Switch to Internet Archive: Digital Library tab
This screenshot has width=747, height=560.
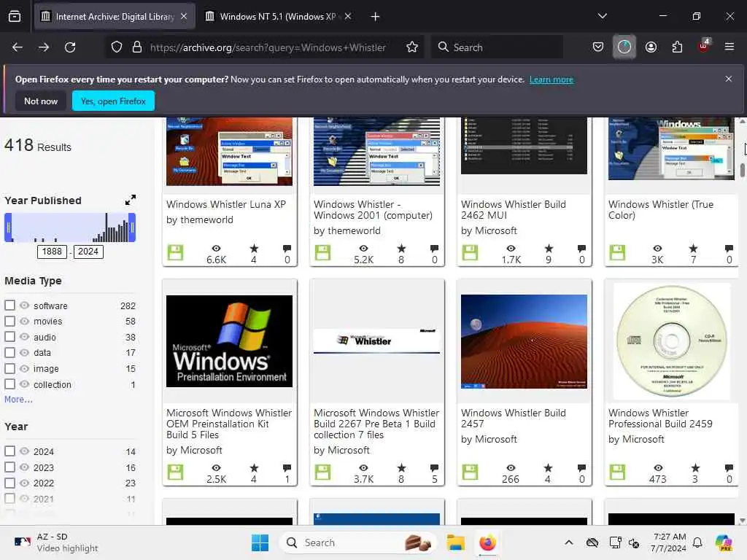click(115, 17)
